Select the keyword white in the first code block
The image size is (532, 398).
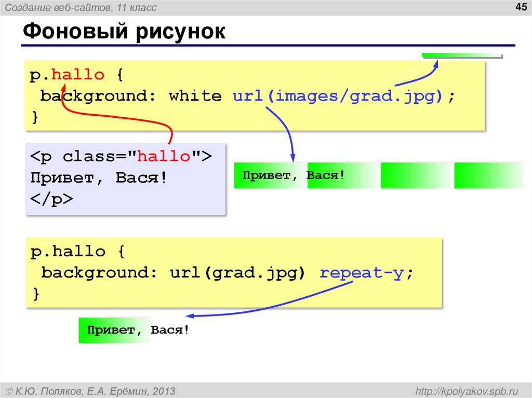pos(195,95)
